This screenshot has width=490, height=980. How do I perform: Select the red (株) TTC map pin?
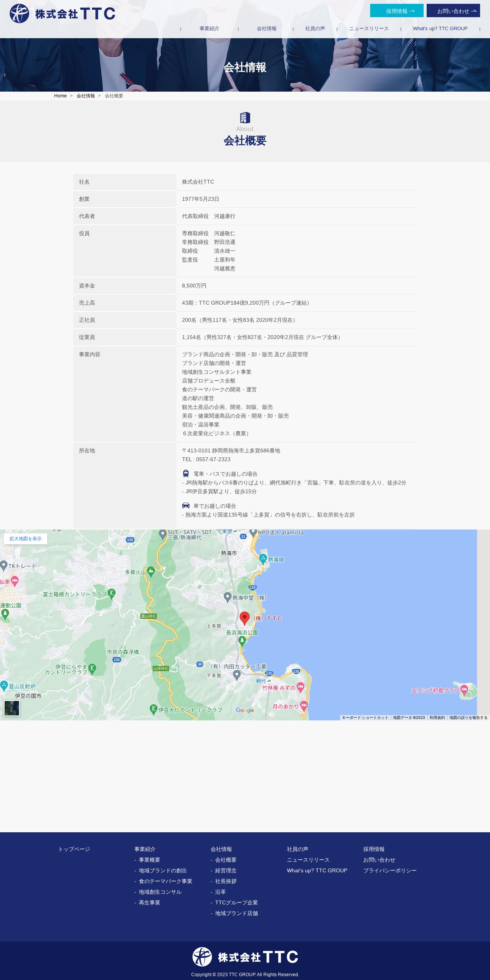(x=245, y=618)
